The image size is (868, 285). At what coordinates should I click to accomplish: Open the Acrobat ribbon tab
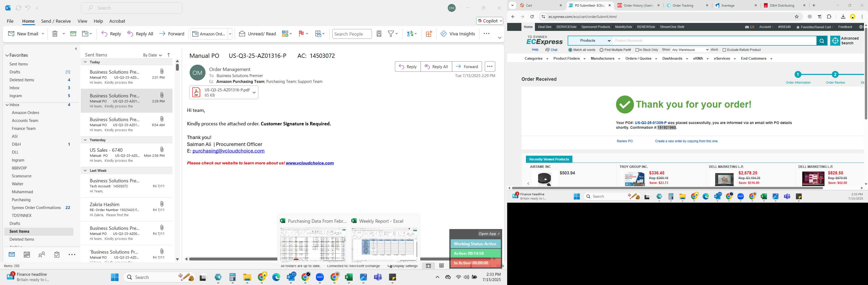click(x=117, y=21)
